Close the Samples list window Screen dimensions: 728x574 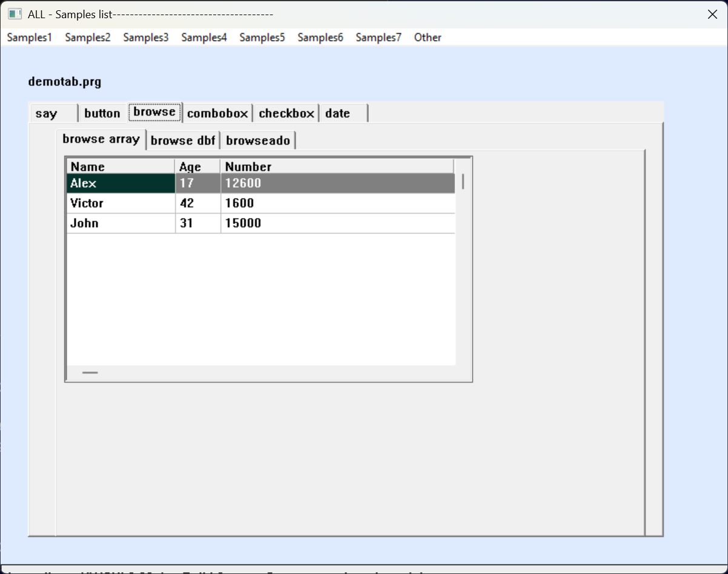[712, 15]
